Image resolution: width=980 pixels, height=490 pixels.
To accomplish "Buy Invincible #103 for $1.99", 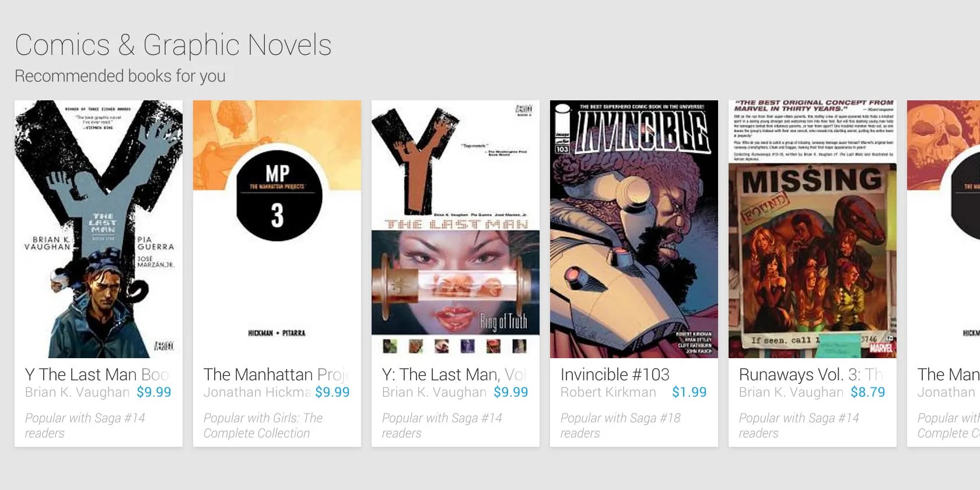I will [689, 392].
